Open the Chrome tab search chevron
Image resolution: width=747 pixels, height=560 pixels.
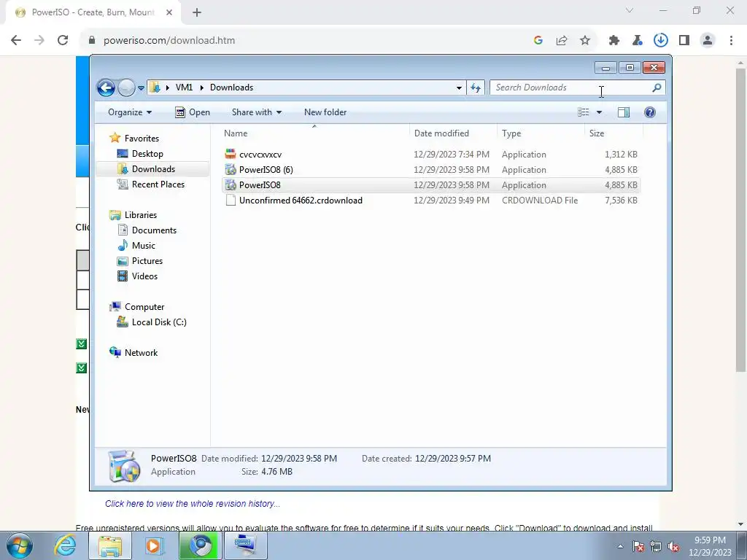630,10
